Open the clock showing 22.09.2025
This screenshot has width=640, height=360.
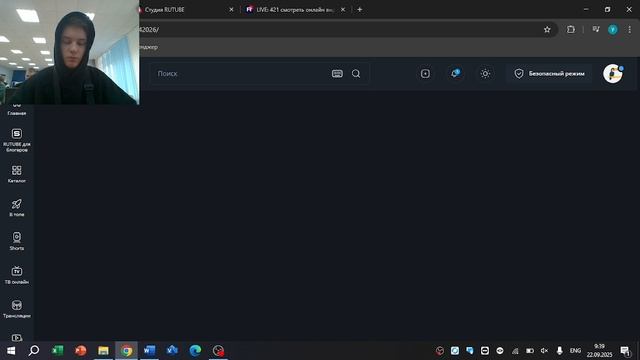pyautogui.click(x=599, y=351)
